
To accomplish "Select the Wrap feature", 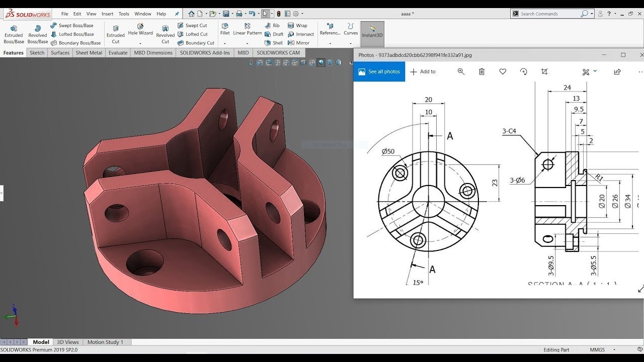I will pos(297,26).
